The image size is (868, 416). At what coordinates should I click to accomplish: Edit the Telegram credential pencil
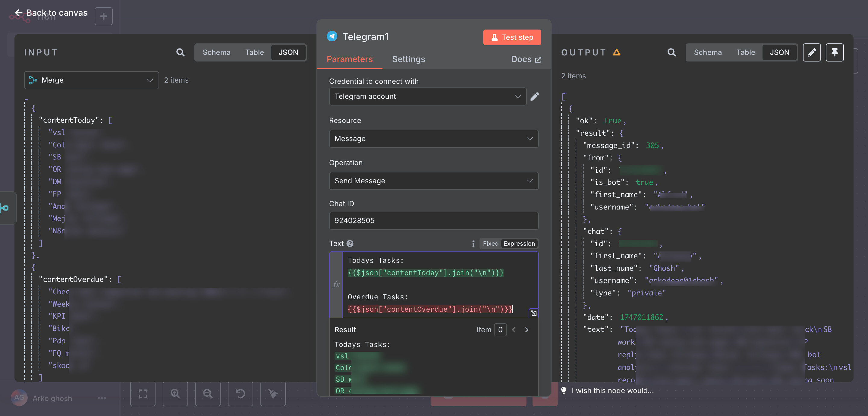[534, 96]
